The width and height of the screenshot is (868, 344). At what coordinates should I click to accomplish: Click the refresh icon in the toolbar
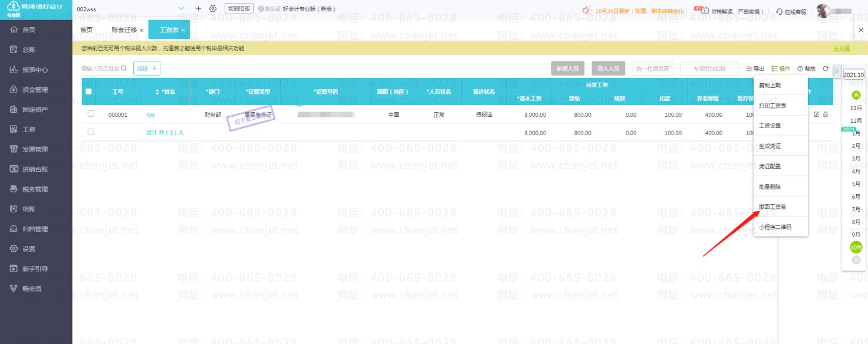[826, 69]
